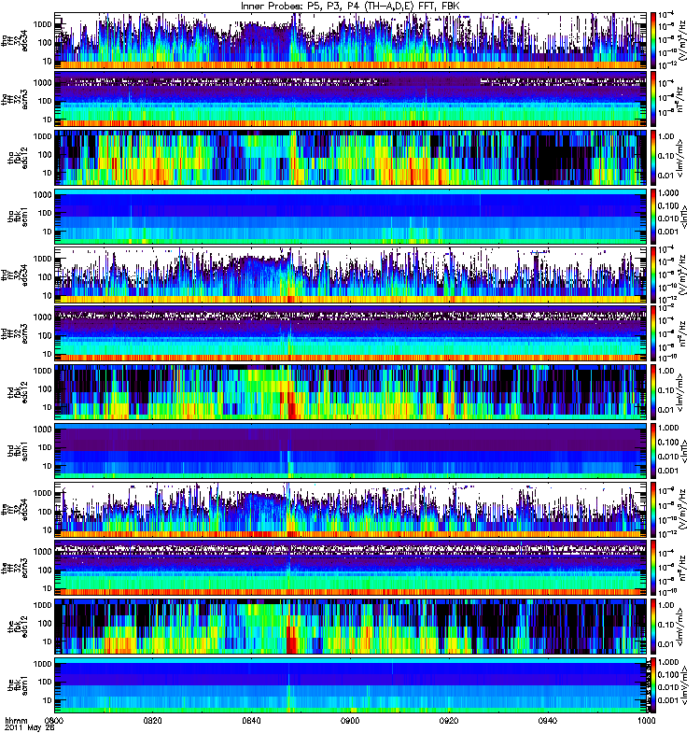Click the color bar beside tha fbk scm1 panel

point(652,217)
